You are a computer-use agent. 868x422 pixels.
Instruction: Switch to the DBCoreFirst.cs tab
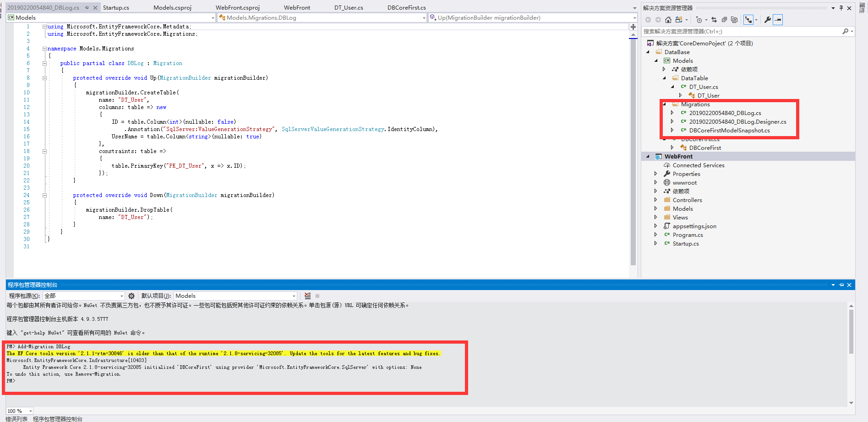[x=406, y=7]
